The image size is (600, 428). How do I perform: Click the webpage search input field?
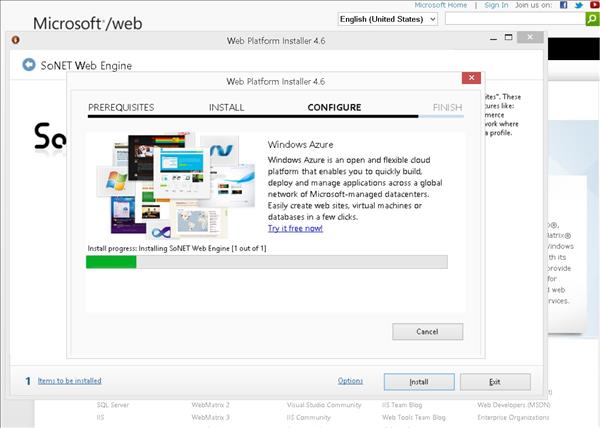pos(515,19)
